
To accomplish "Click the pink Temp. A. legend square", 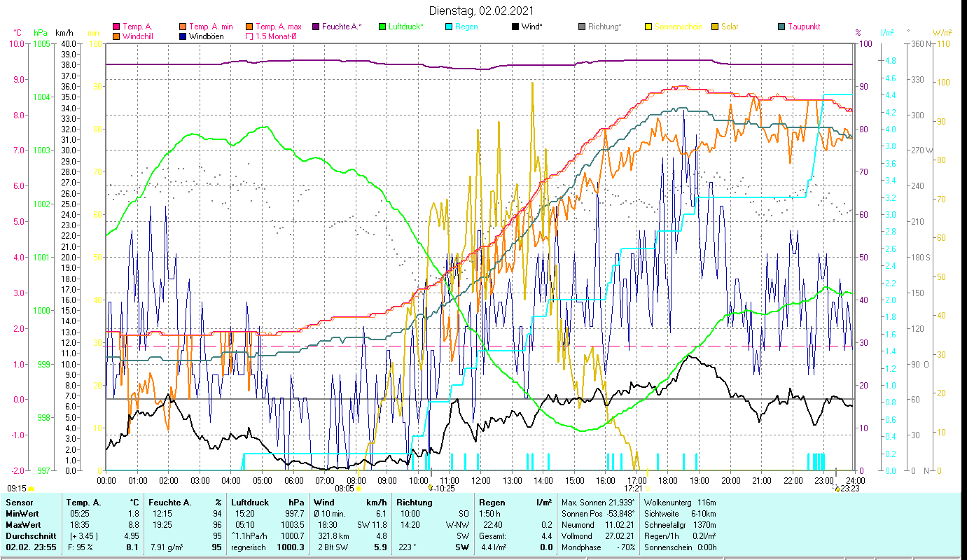I will point(116,27).
